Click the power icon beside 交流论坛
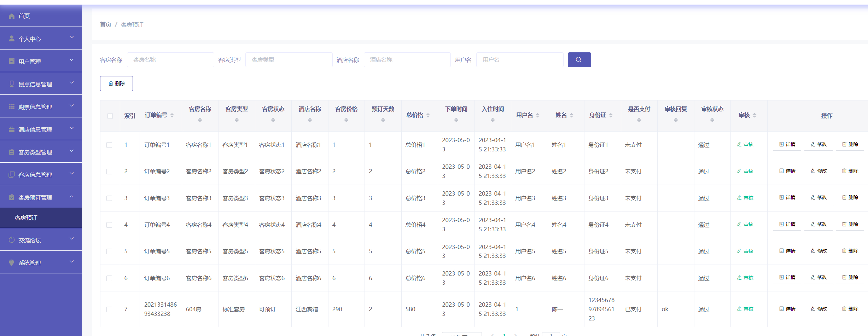 coord(12,240)
